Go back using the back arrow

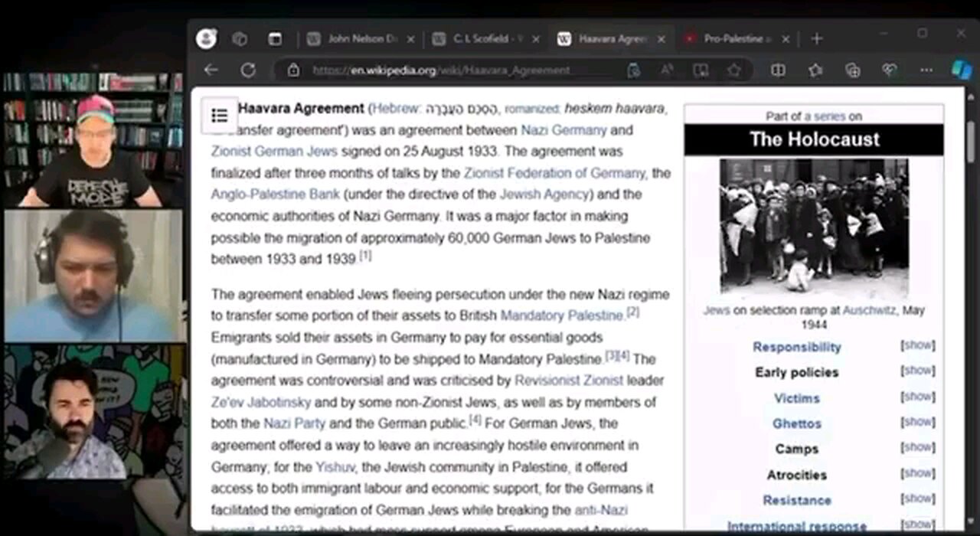(x=211, y=70)
